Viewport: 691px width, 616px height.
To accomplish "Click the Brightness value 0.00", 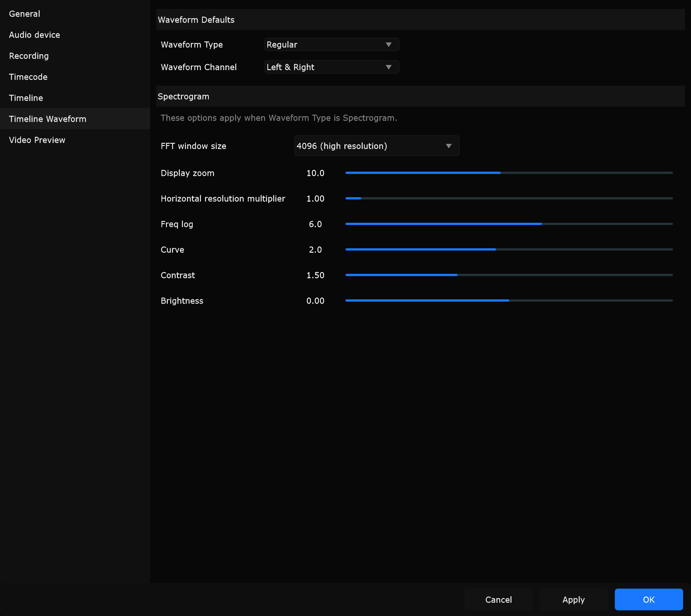I will click(x=315, y=301).
